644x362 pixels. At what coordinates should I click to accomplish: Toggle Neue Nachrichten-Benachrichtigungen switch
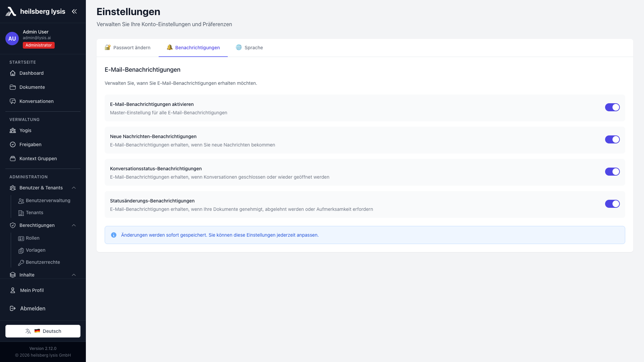612,139
